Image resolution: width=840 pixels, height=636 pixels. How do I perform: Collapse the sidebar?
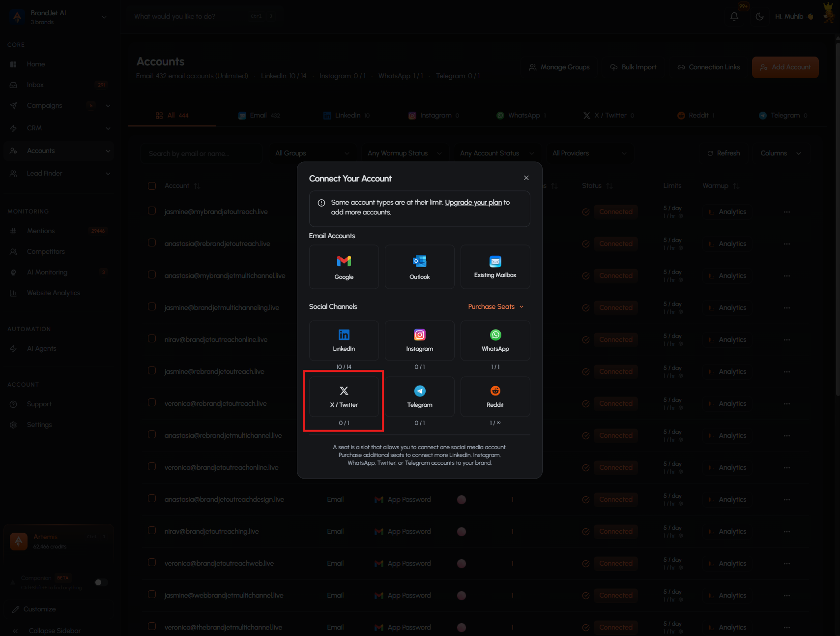47,631
